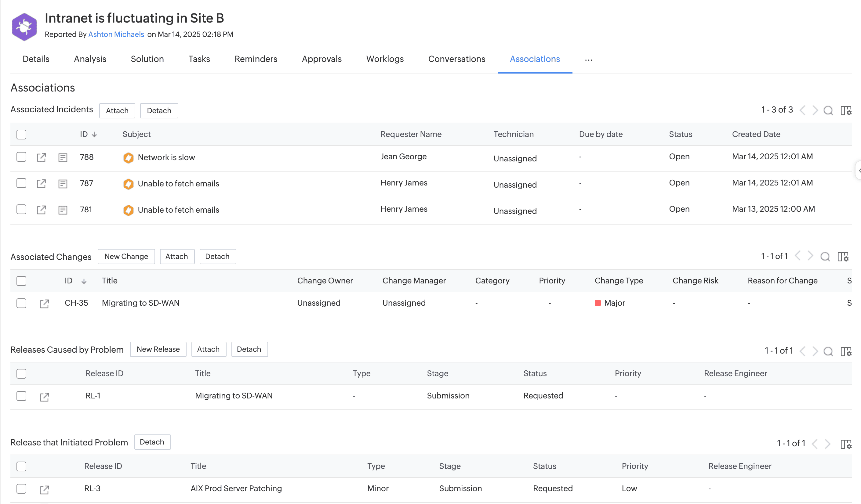The image size is (861, 504).
Task: Open the Analysis tab
Action: [90, 59]
